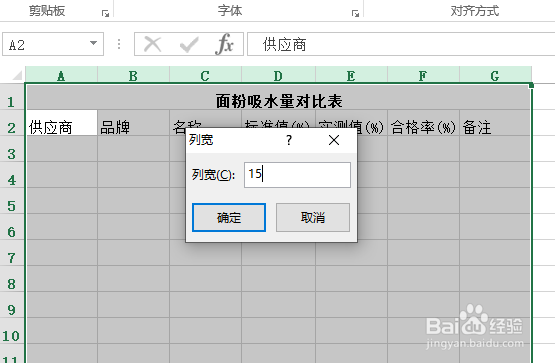555x363 pixels.
Task: Select column C header
Action: (x=205, y=75)
